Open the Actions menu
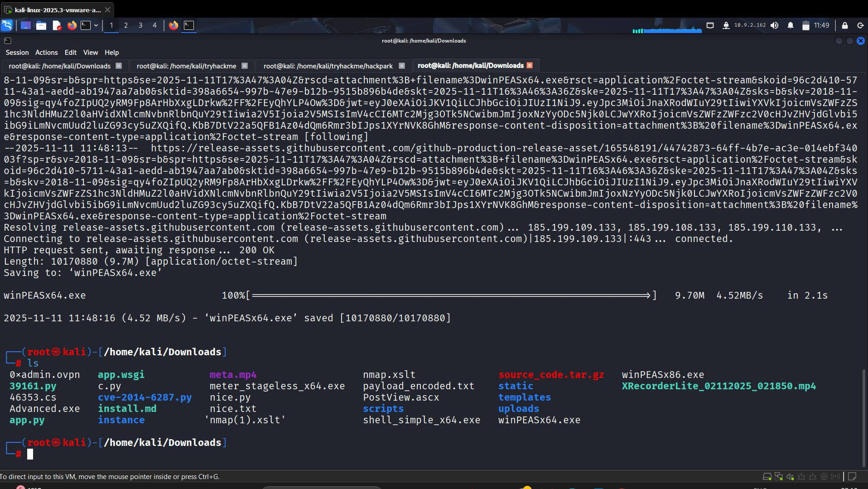868x489 pixels. (x=46, y=53)
